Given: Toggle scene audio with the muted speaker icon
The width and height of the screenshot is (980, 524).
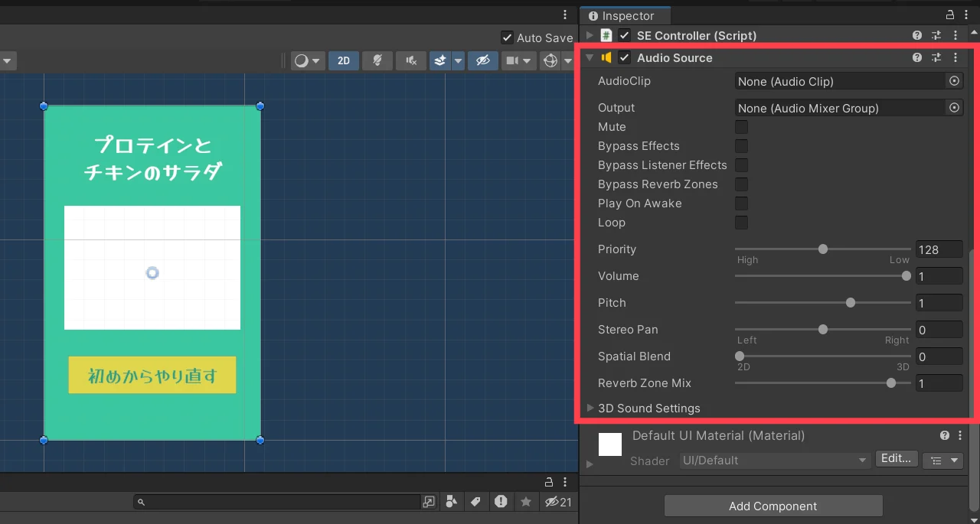Looking at the screenshot, I should point(411,60).
